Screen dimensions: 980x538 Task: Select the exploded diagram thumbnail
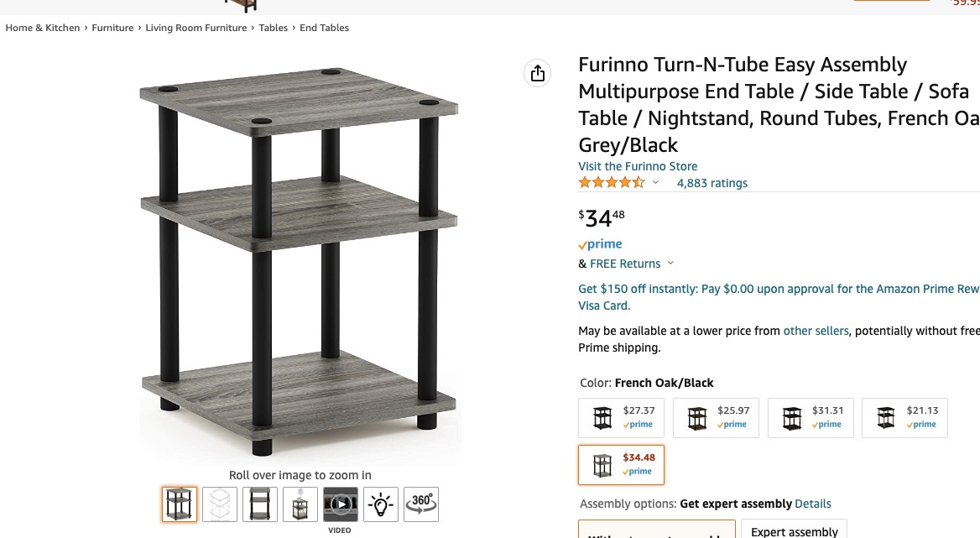[220, 504]
